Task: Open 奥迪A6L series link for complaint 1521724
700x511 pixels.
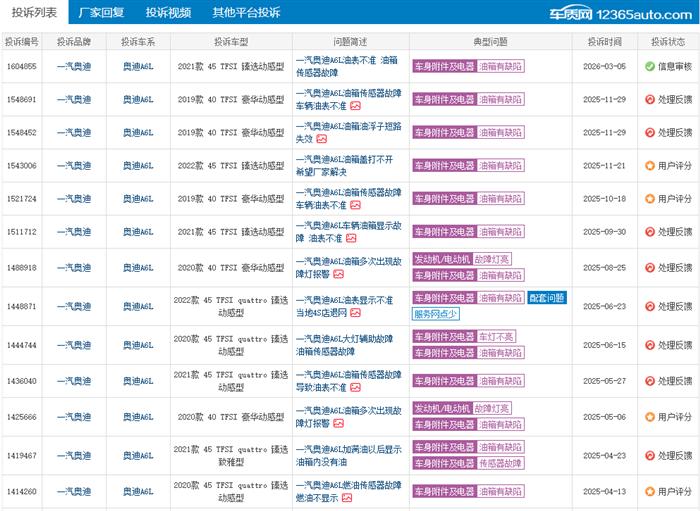Action: (x=138, y=199)
